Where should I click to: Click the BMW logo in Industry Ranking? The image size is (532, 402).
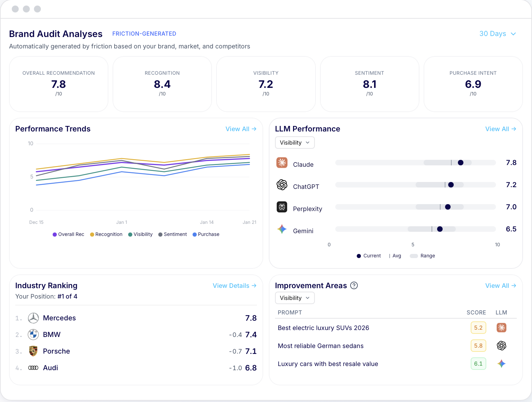(x=33, y=335)
